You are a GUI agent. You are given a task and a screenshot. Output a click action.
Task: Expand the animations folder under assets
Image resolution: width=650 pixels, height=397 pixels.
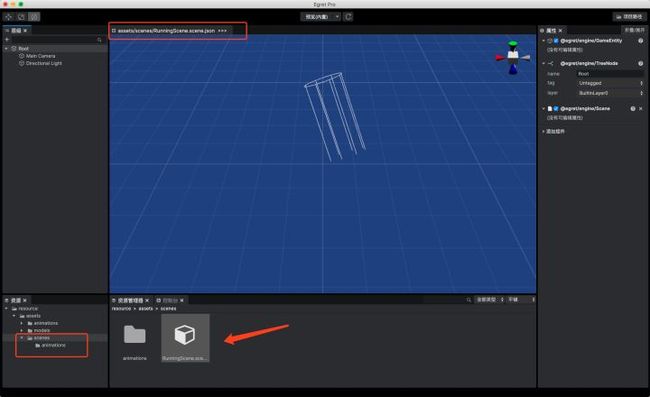[x=22, y=323]
